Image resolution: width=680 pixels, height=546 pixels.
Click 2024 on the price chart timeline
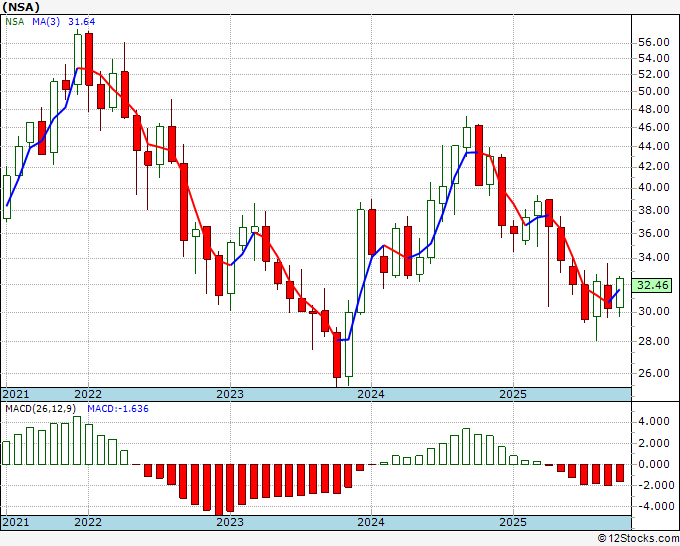click(x=371, y=394)
